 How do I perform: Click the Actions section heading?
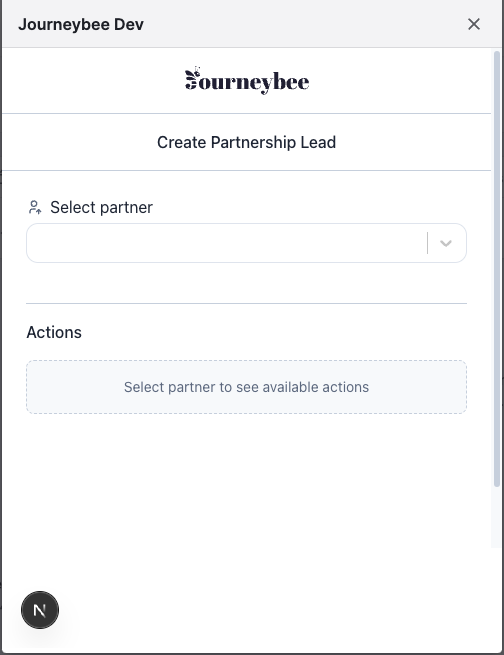54,333
